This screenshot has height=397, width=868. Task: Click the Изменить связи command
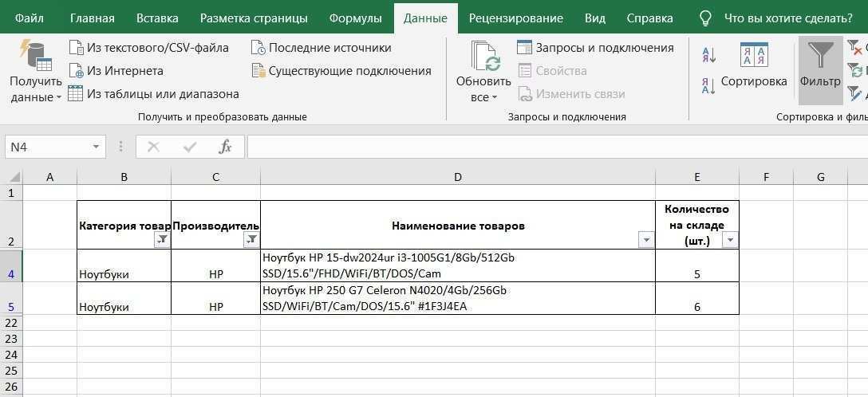click(571, 94)
